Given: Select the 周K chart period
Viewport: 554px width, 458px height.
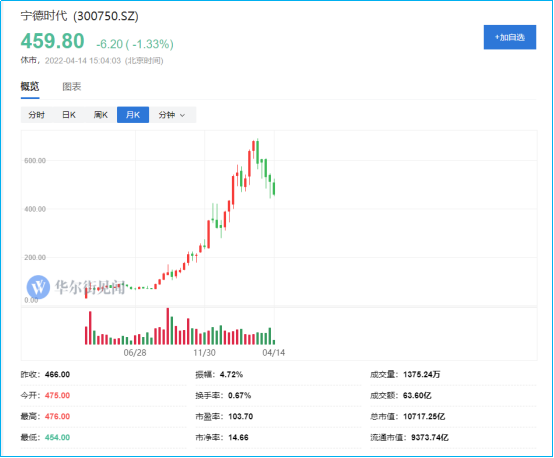Looking at the screenshot, I should click(x=101, y=115).
